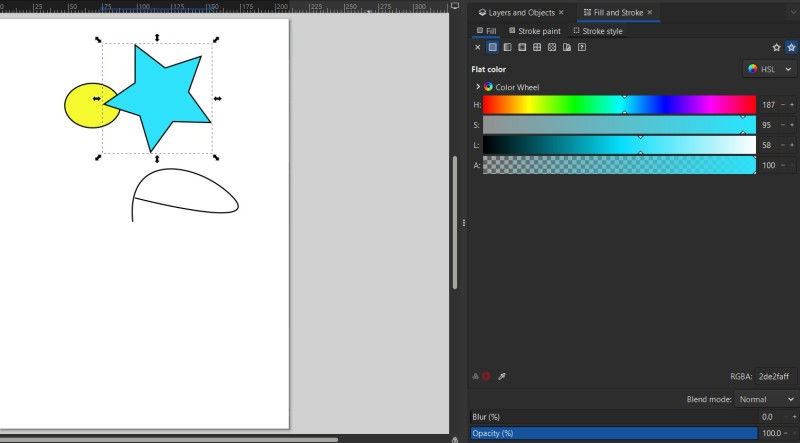Click the red out-of-gamut warning icon

(x=486, y=377)
